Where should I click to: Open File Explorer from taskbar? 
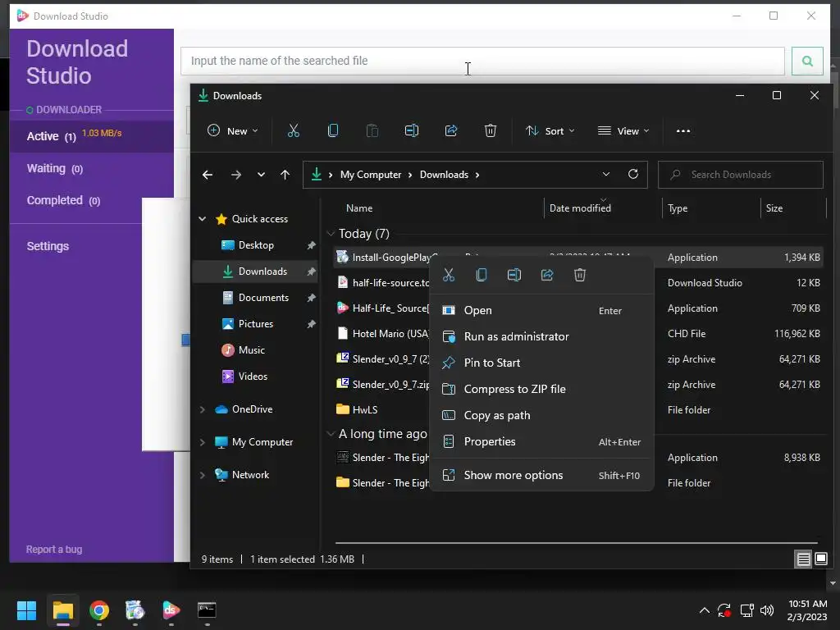62,610
